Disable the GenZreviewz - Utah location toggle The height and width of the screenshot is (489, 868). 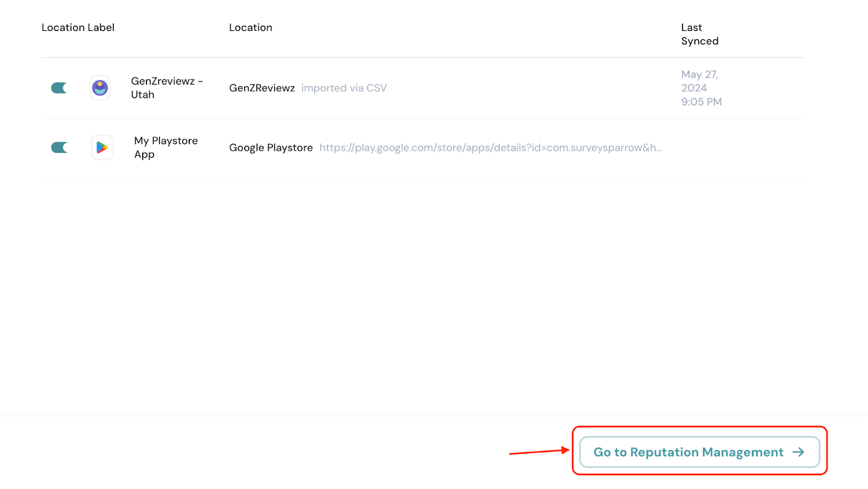[59, 88]
